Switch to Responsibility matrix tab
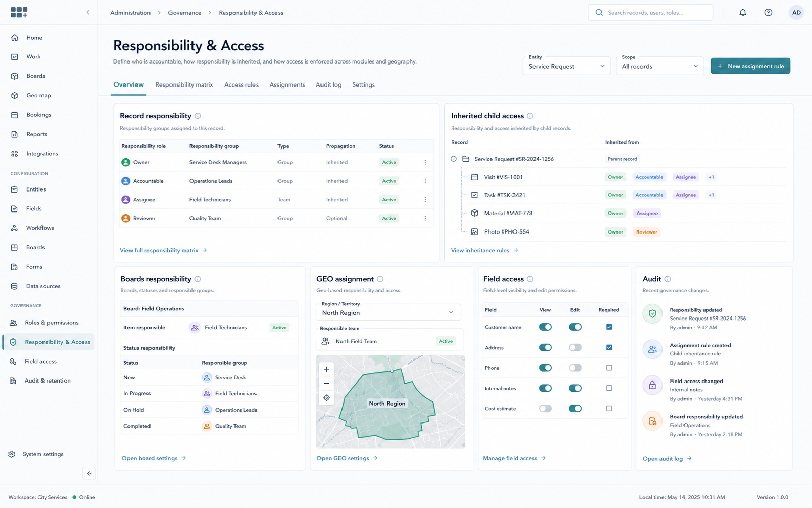 [x=184, y=85]
